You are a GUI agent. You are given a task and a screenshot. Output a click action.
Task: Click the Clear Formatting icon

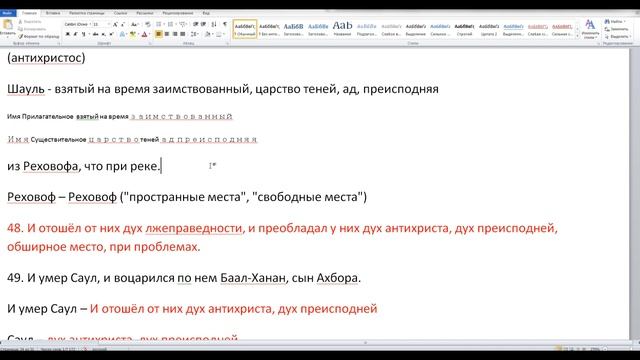coord(148,24)
